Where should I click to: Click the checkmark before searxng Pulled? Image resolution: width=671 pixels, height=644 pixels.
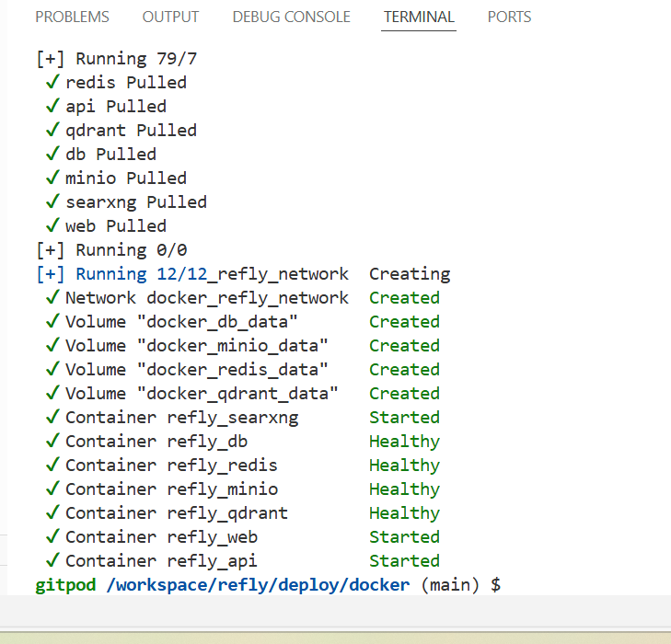[x=52, y=202]
